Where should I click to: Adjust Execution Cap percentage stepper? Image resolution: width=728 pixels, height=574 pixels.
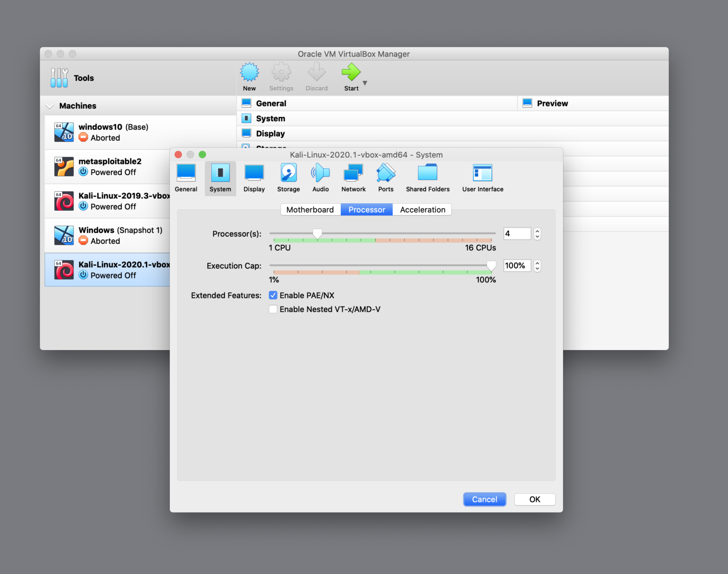[x=537, y=266]
